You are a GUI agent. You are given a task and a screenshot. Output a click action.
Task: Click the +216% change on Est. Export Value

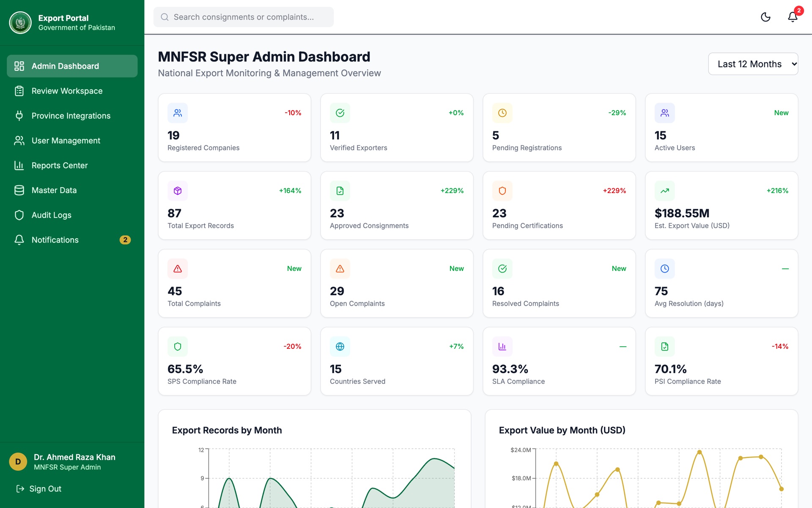[777, 191]
